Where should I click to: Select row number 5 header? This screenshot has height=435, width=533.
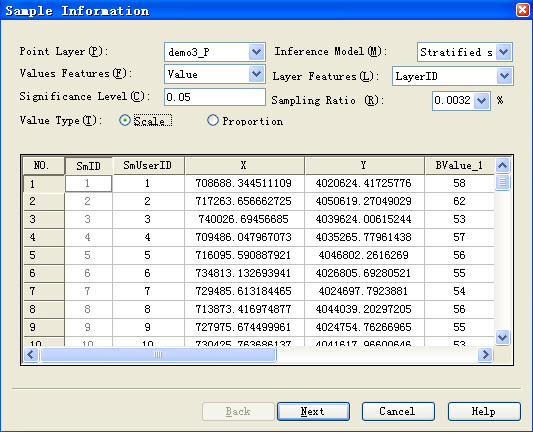(x=44, y=256)
